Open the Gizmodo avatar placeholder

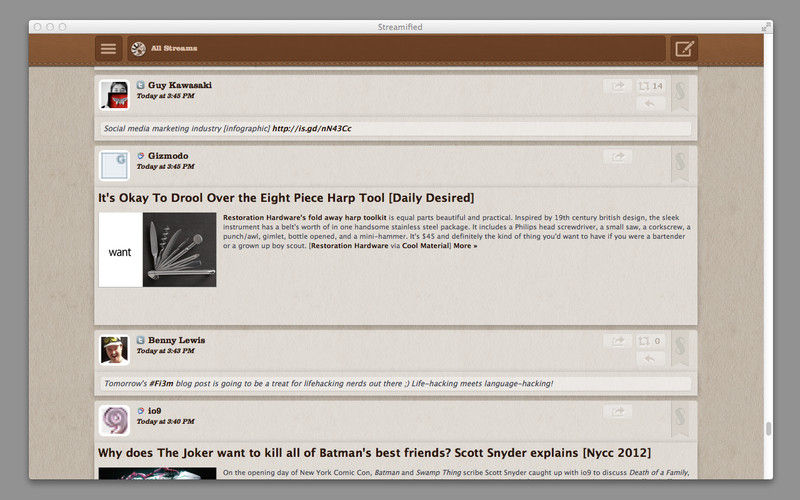[114, 165]
